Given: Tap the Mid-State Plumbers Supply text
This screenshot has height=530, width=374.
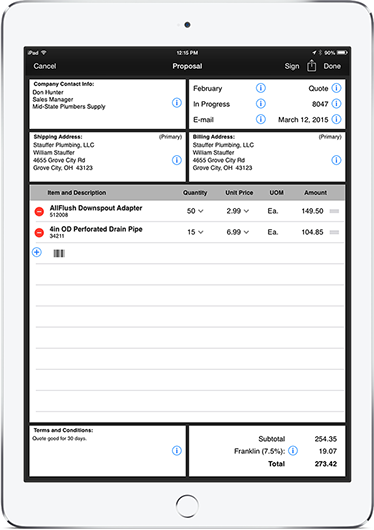Looking at the screenshot, I should tap(69, 106).
